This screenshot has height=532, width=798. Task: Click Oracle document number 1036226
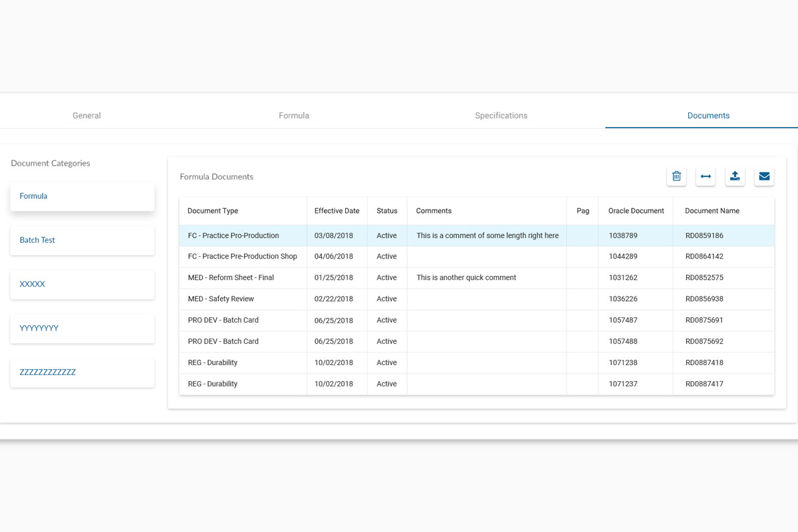click(623, 299)
